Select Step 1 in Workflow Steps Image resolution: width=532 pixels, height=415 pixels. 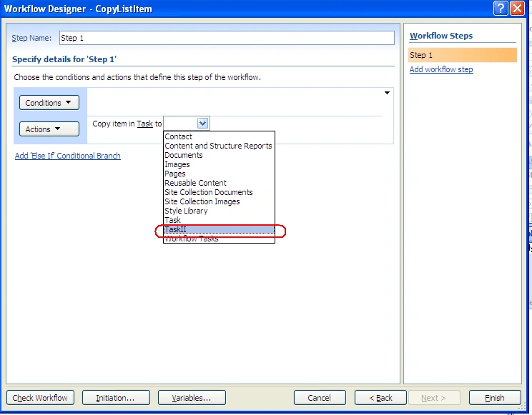pyautogui.click(x=463, y=55)
